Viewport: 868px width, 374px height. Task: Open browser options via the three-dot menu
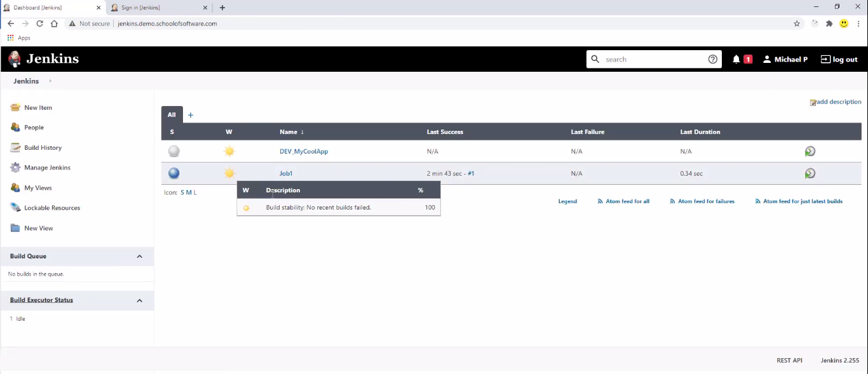(858, 23)
